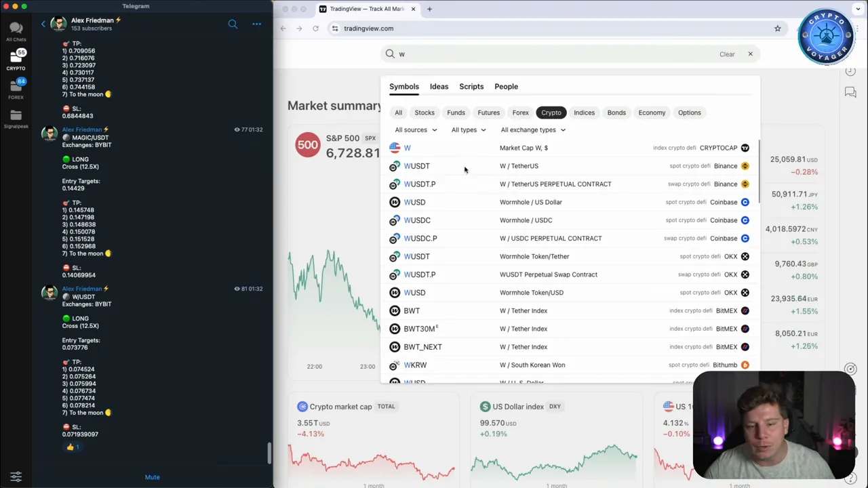Expand the All types dropdown

469,130
